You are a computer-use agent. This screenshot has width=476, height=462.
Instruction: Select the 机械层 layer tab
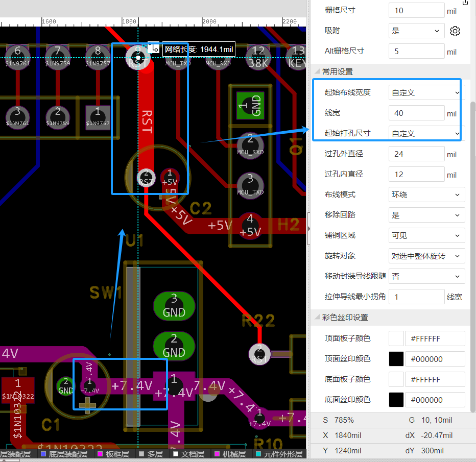230,454
